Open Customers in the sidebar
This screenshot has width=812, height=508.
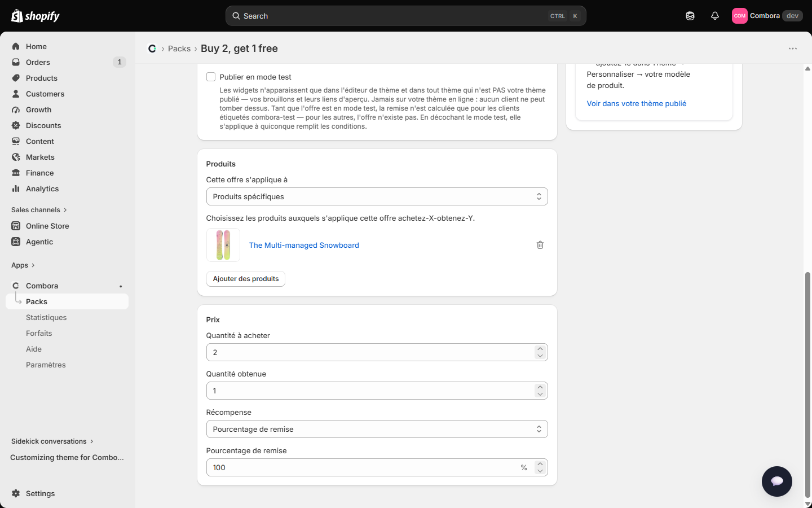tap(67, 94)
